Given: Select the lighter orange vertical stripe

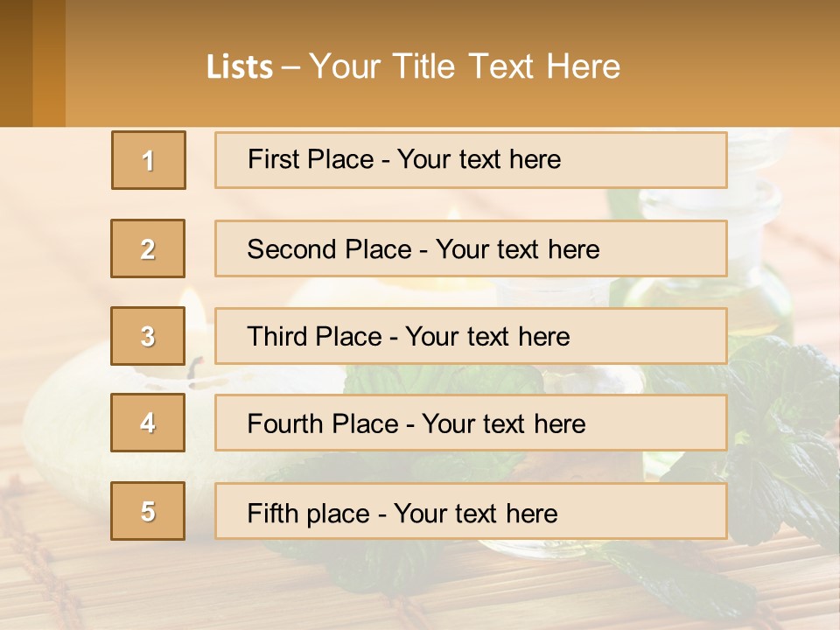Looking at the screenshot, I should point(49,63).
